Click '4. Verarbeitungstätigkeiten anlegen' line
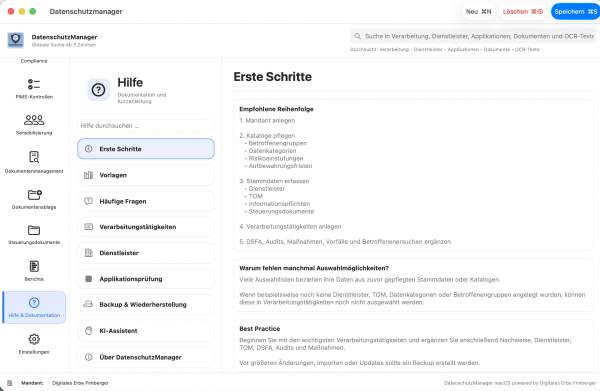The image size is (600, 391). coord(290,226)
